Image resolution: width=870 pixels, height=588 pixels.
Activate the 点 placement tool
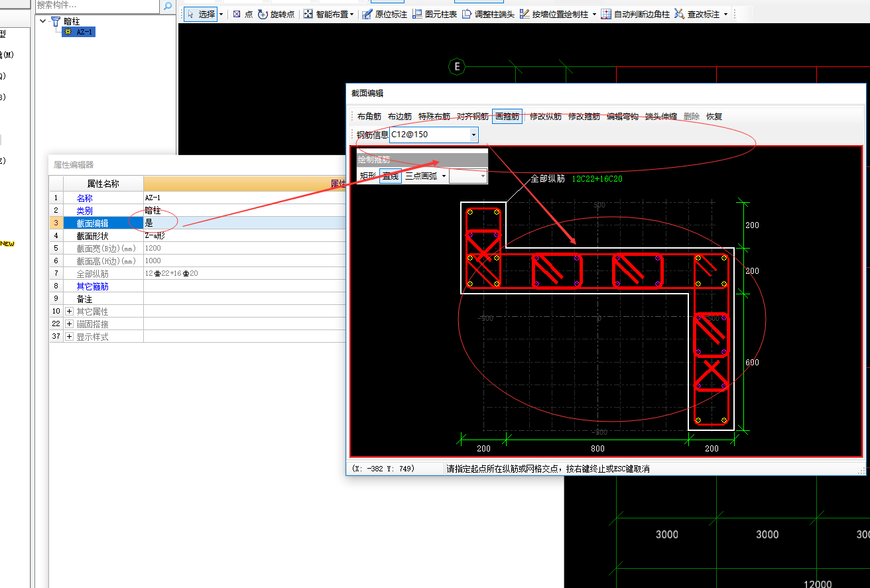pyautogui.click(x=243, y=14)
